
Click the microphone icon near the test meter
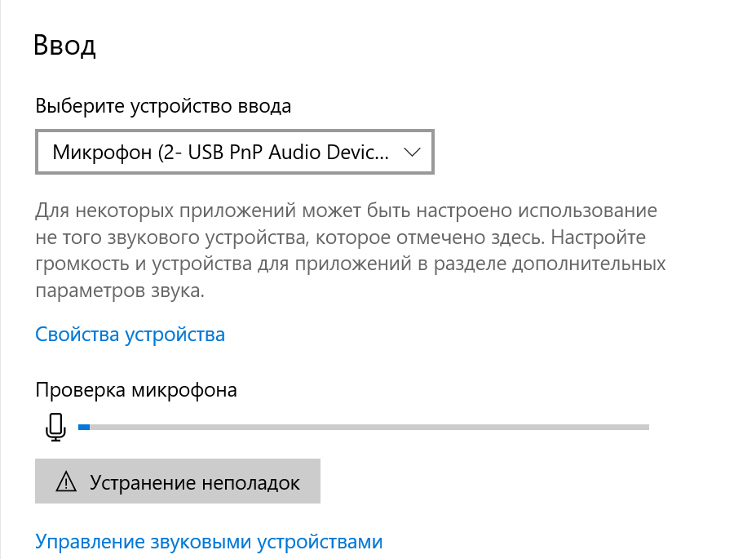coord(55,425)
